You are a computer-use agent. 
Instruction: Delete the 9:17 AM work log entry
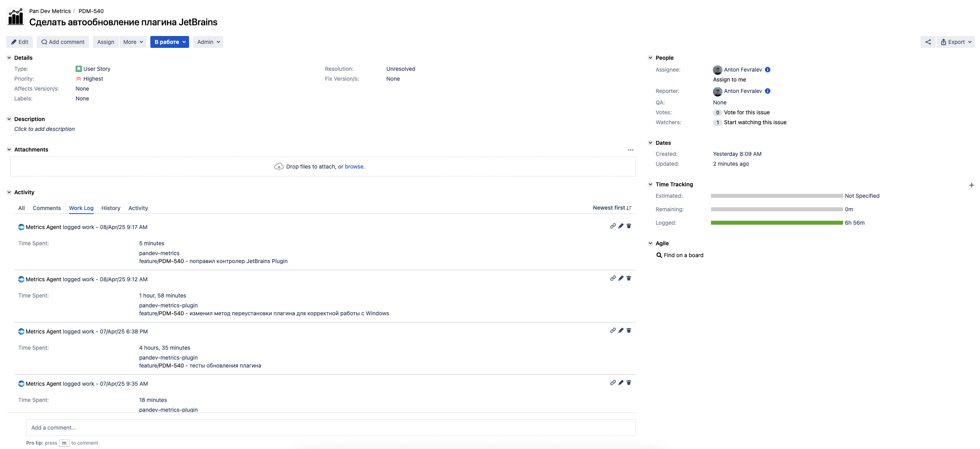tap(629, 226)
